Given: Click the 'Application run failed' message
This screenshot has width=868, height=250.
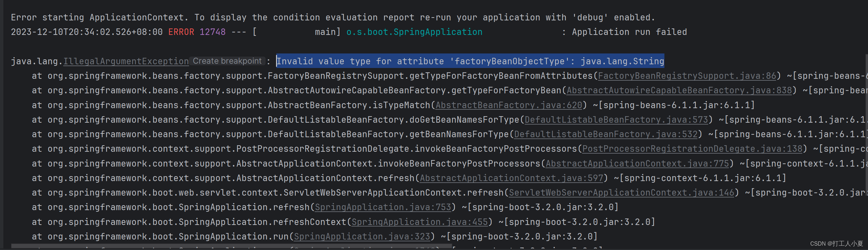Looking at the screenshot, I should (x=629, y=32).
